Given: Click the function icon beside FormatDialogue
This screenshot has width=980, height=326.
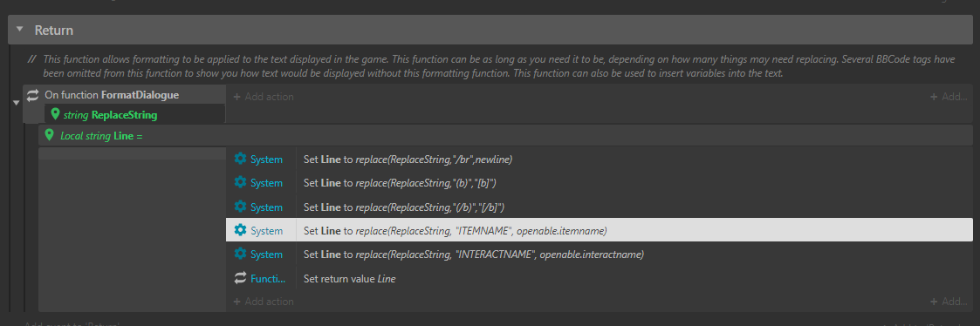Looking at the screenshot, I should [32, 95].
